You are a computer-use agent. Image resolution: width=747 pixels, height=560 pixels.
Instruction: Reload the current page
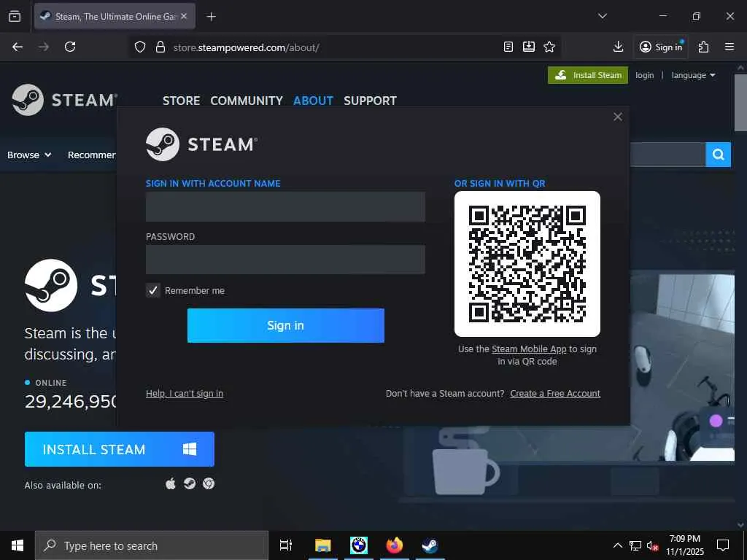[x=70, y=47]
